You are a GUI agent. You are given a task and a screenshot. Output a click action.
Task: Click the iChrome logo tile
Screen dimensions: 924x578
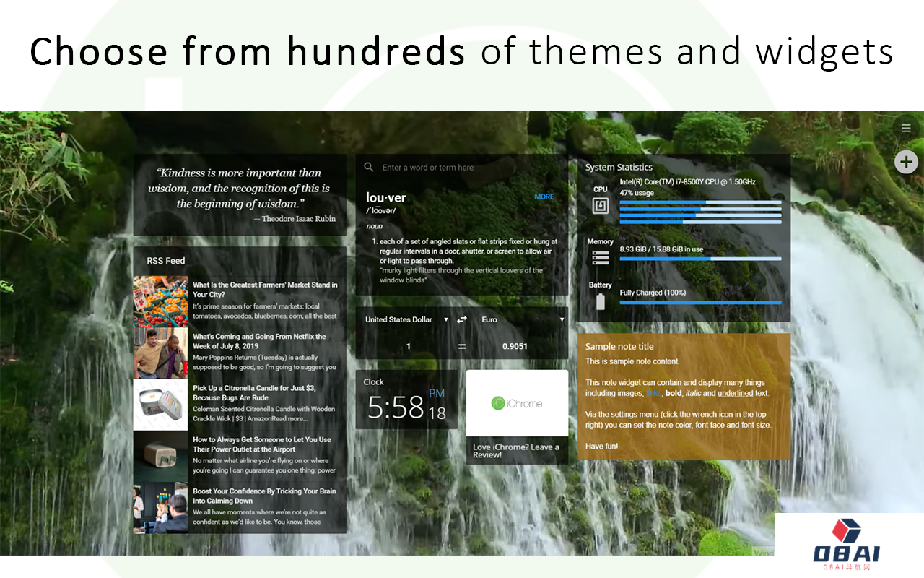click(517, 403)
